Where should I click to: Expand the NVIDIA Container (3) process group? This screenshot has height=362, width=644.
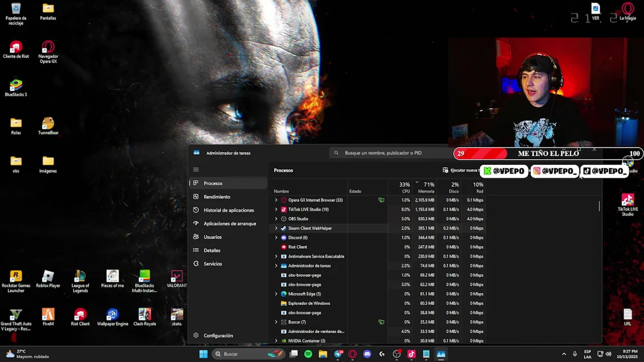click(x=276, y=341)
